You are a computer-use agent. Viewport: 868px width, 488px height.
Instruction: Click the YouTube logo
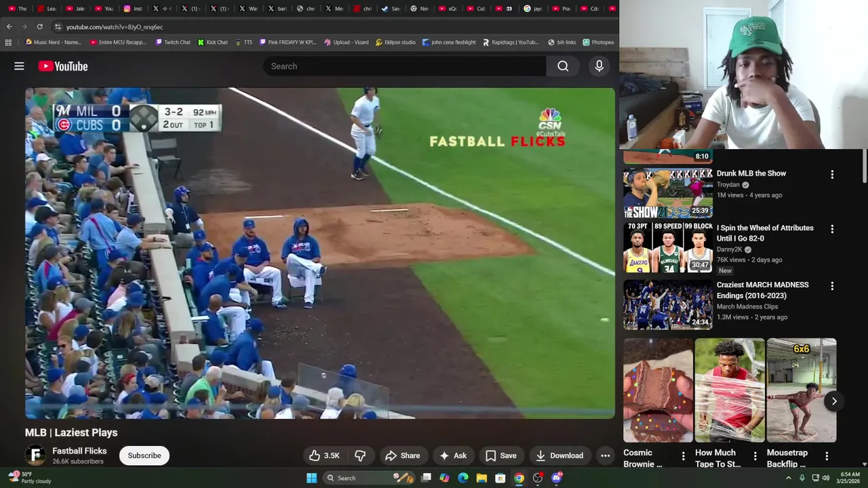pyautogui.click(x=63, y=66)
